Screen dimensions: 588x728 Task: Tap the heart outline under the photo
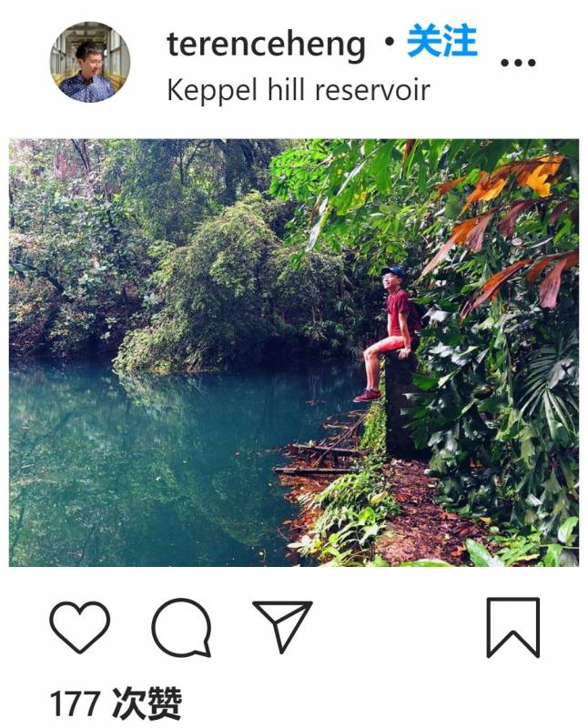point(80,626)
